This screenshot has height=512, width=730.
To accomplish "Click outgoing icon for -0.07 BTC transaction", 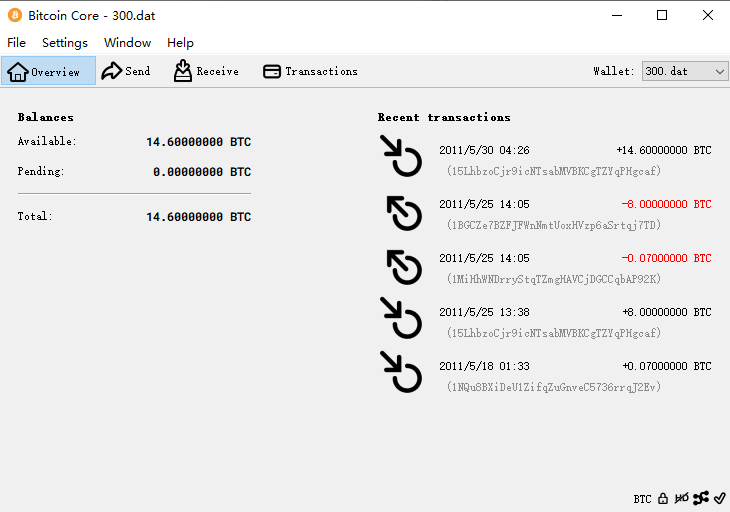I will (404, 268).
